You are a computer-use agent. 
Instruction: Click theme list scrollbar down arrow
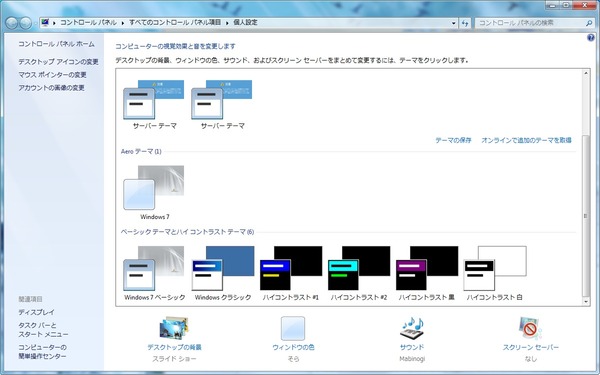coord(585,302)
